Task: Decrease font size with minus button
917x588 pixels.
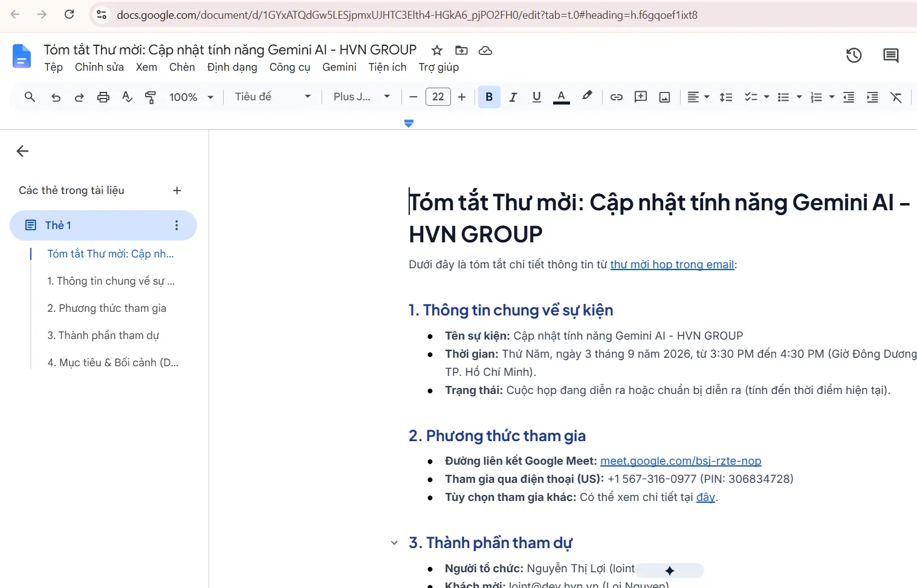Action: click(x=413, y=97)
